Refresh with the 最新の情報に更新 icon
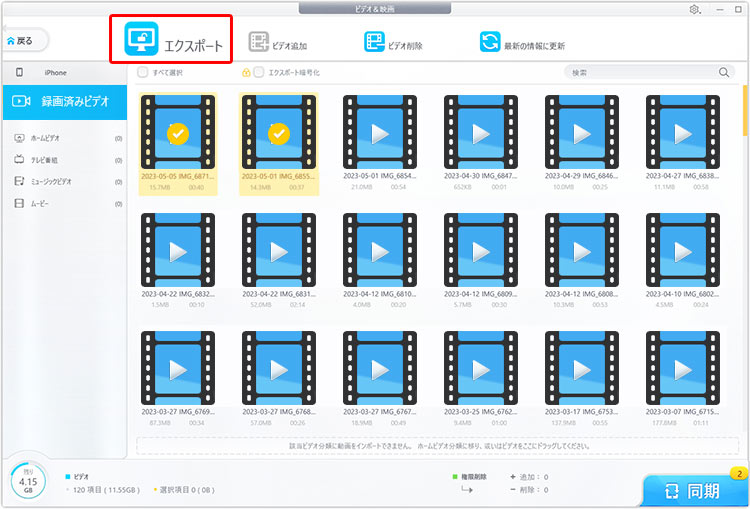Image resolution: width=750 pixels, height=509 pixels. (x=490, y=42)
